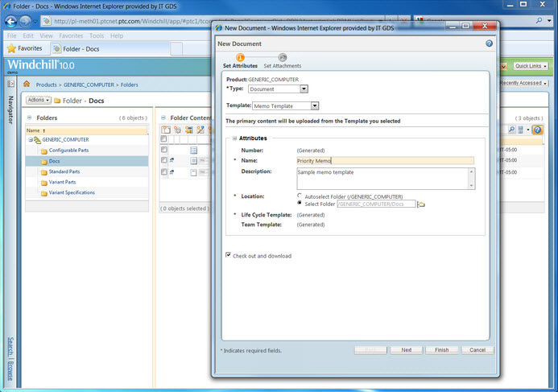Click the Set Attachments step icon
This screenshot has height=392, width=558.
282,57
